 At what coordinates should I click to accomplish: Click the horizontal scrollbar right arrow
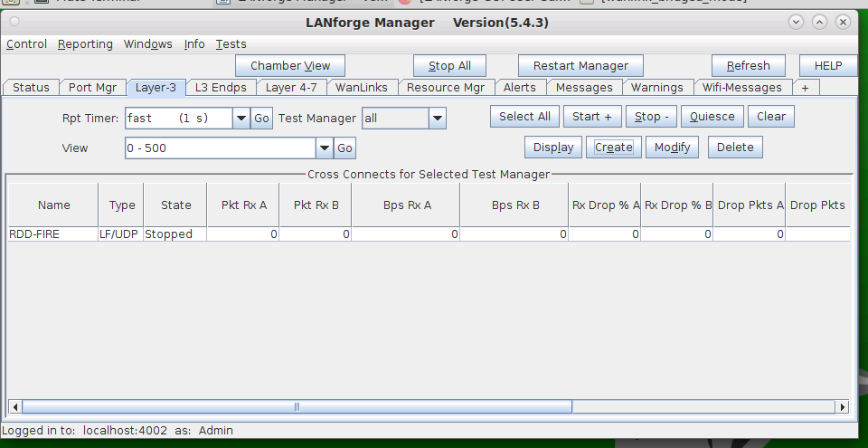tap(842, 407)
